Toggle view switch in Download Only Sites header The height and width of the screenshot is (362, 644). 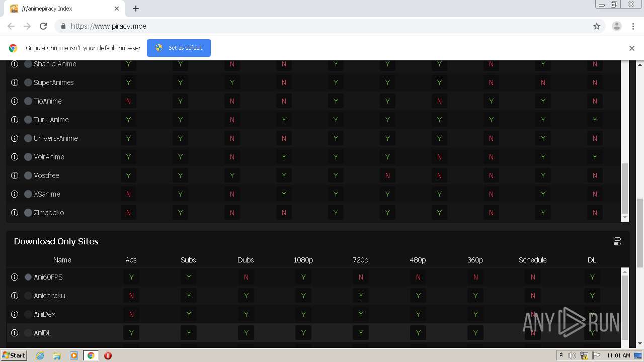click(617, 241)
